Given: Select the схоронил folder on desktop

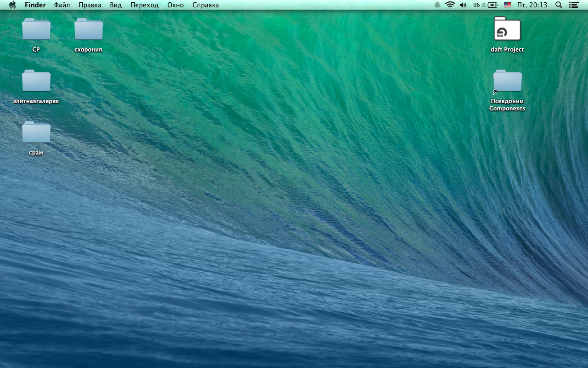Looking at the screenshot, I should click(x=88, y=29).
